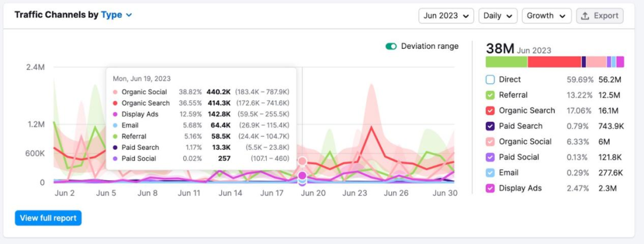Open View full report
This screenshot has width=644, height=244.
tap(48, 218)
